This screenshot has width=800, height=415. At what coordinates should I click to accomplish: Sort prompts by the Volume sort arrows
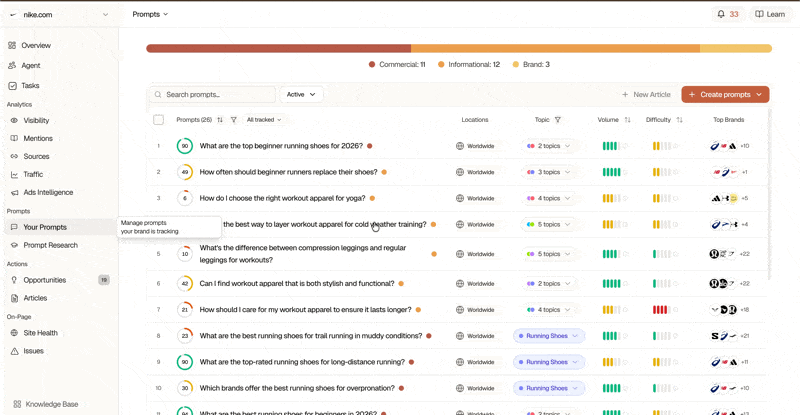tap(628, 120)
